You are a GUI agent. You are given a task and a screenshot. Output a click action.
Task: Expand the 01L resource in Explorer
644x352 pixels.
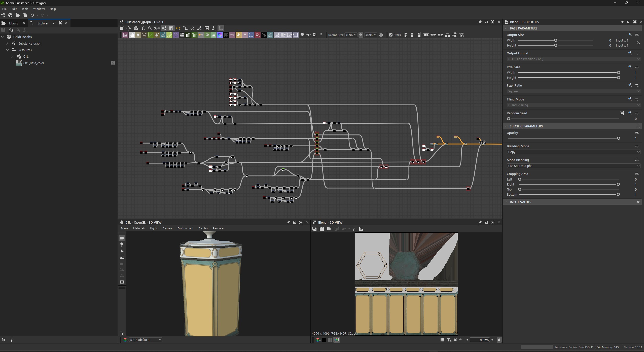[x=12, y=56]
